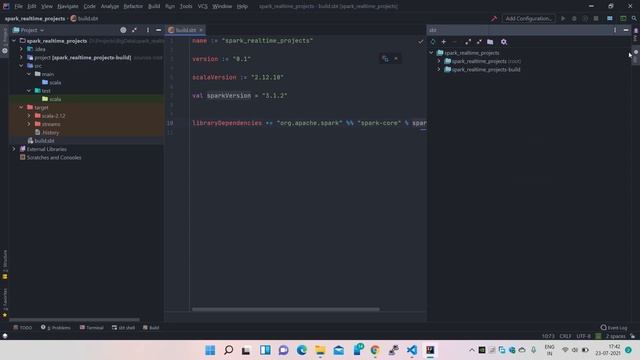Collapse the target folder
This screenshot has height=360, width=640.
22,107
